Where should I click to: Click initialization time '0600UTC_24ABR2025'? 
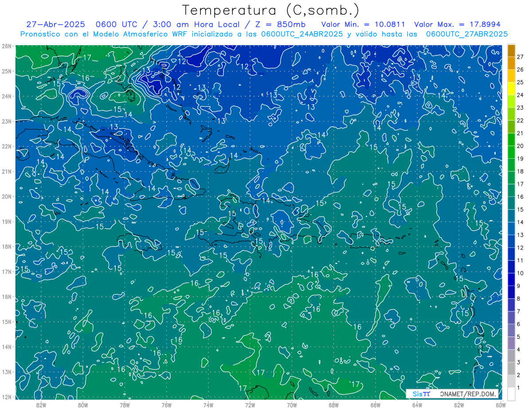click(302, 34)
